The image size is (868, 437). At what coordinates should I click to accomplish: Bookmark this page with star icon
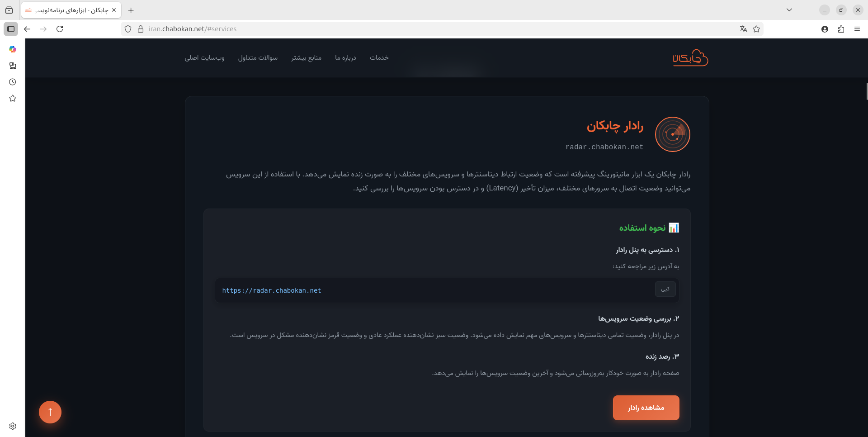tap(756, 29)
